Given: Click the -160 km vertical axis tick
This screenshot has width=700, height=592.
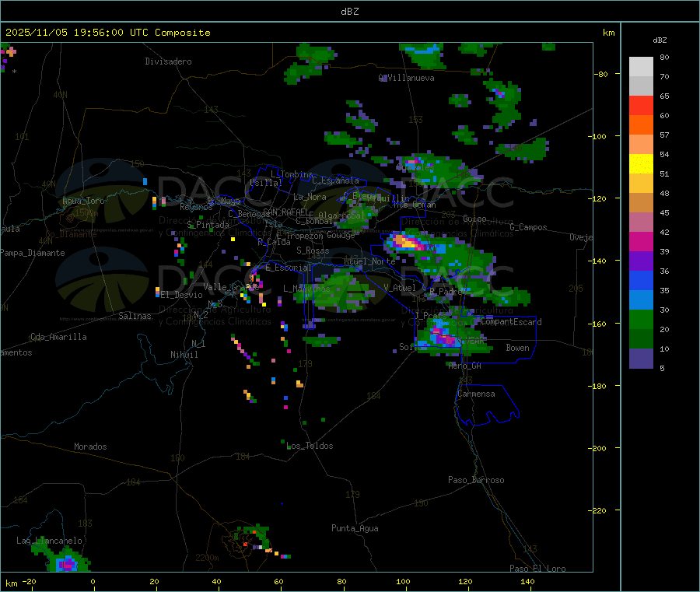Looking at the screenshot, I should (599, 324).
